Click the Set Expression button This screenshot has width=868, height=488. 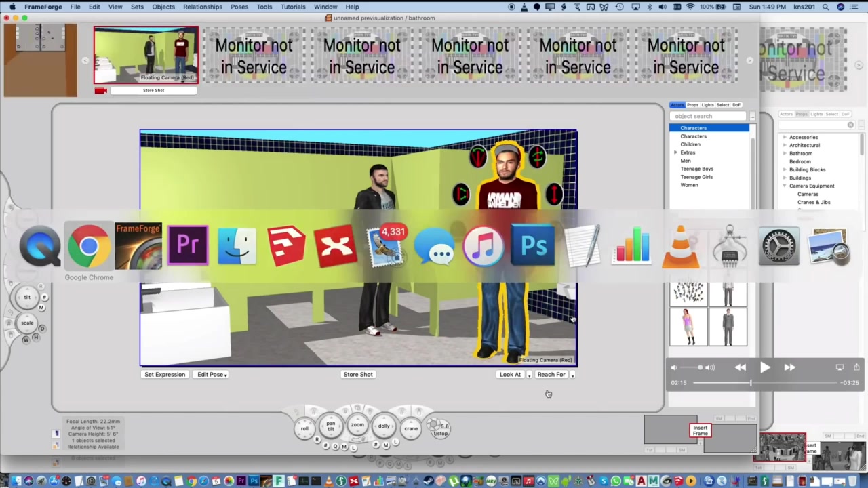tap(165, 374)
